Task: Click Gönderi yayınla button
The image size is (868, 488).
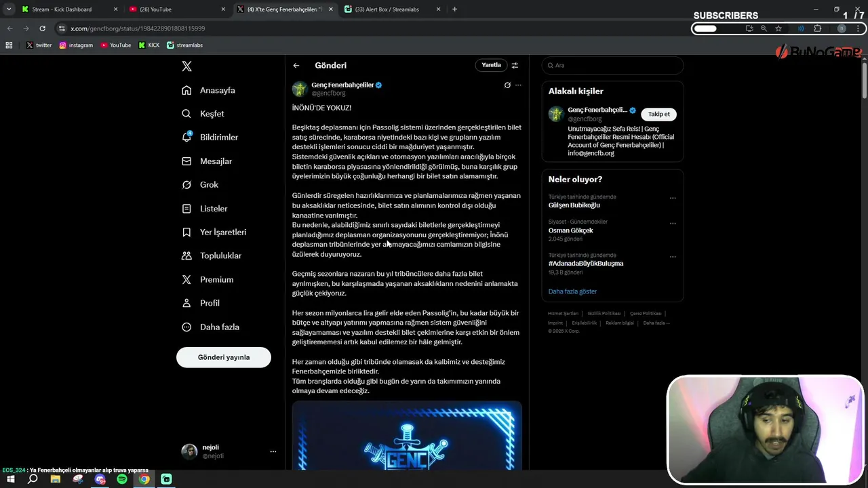Action: pyautogui.click(x=224, y=357)
